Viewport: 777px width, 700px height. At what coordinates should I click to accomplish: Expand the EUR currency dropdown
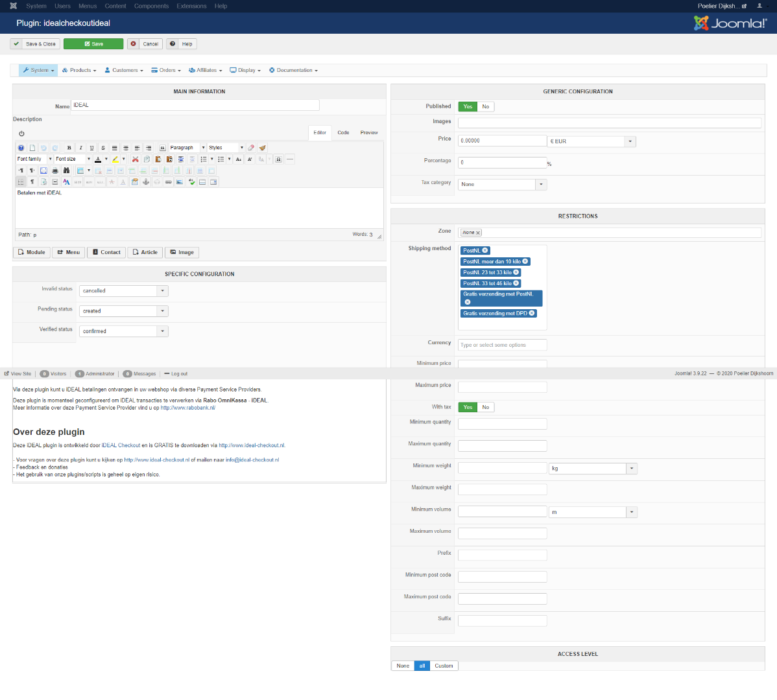pyautogui.click(x=630, y=141)
